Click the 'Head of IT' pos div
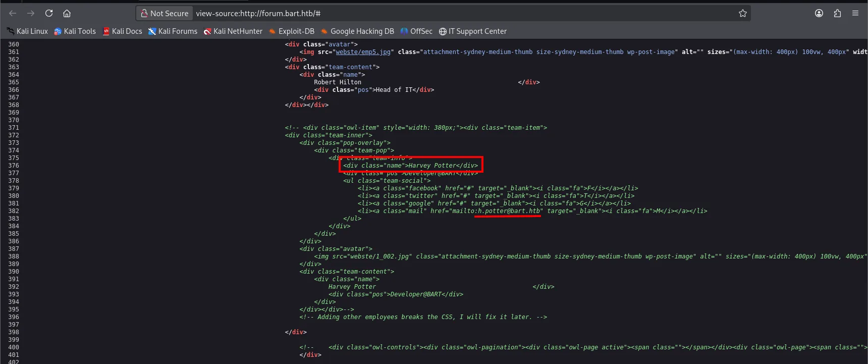Screen dimensions: 868x364 click(374, 90)
